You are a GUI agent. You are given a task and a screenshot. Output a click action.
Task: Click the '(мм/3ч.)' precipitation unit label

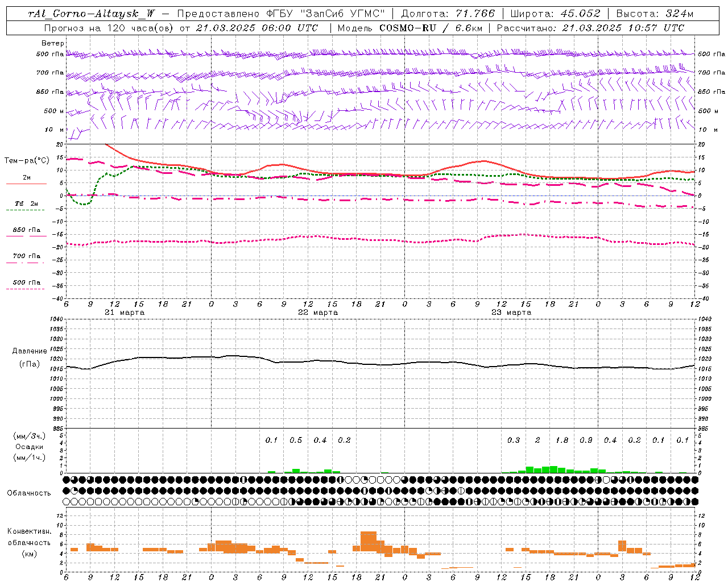point(30,436)
